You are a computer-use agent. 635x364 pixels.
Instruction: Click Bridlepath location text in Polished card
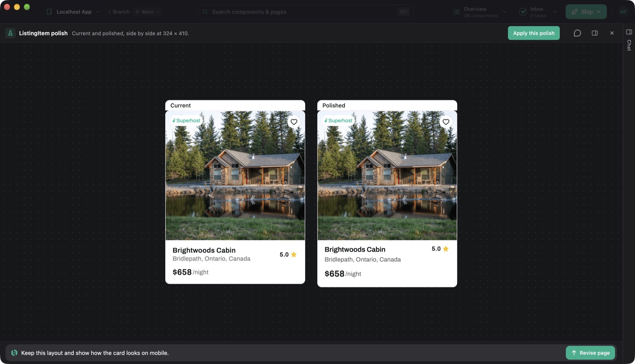363,260
